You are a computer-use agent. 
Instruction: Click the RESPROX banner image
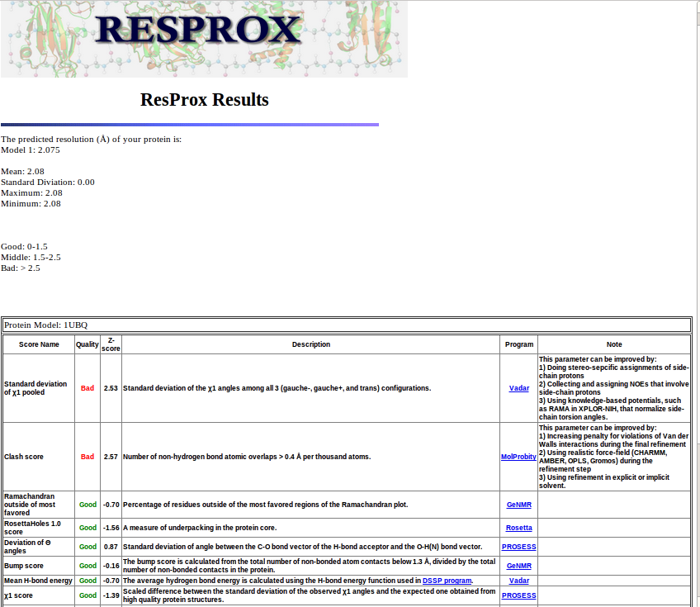point(204,39)
